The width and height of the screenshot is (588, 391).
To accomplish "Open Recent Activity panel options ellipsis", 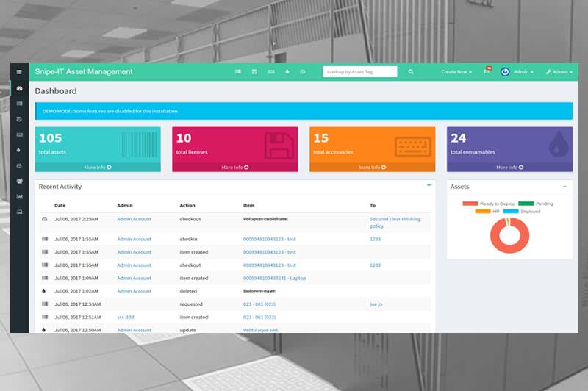I will (429, 186).
